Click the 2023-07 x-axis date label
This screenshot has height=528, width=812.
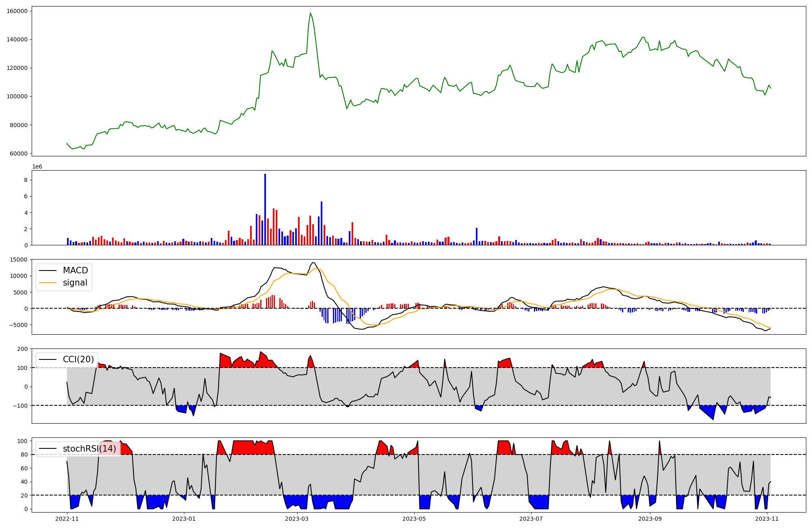pos(531,519)
